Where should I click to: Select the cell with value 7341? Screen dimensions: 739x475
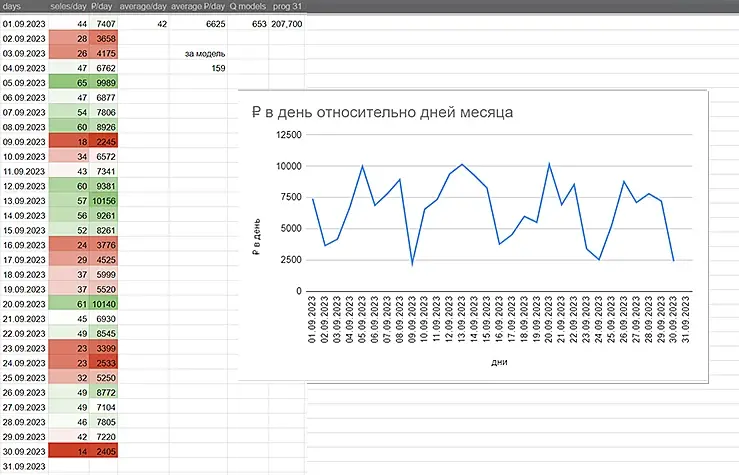(104, 172)
